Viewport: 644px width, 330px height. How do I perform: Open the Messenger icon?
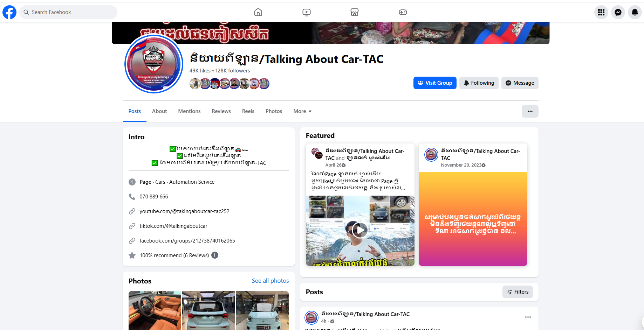pos(618,12)
